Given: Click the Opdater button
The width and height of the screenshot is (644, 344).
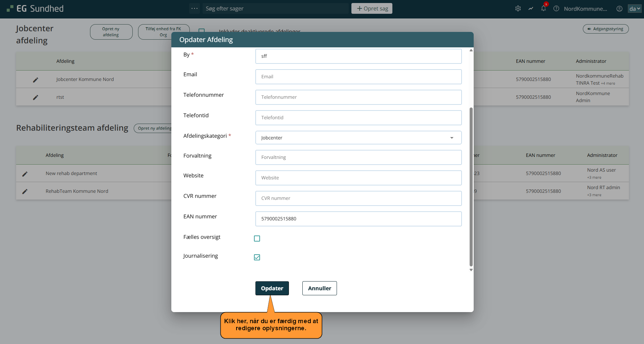Looking at the screenshot, I should click(272, 288).
